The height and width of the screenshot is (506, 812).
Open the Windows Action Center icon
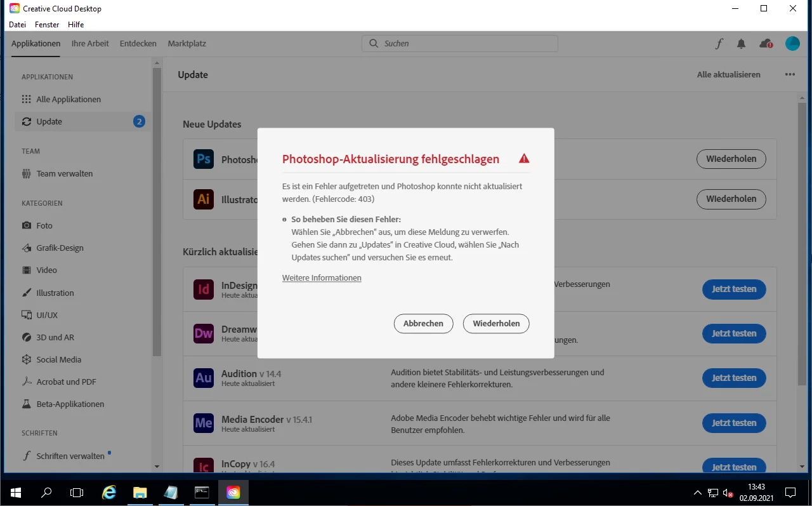[790, 492]
